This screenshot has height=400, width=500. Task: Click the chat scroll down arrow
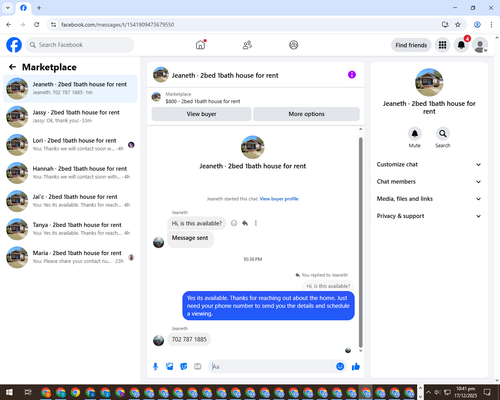(360, 351)
